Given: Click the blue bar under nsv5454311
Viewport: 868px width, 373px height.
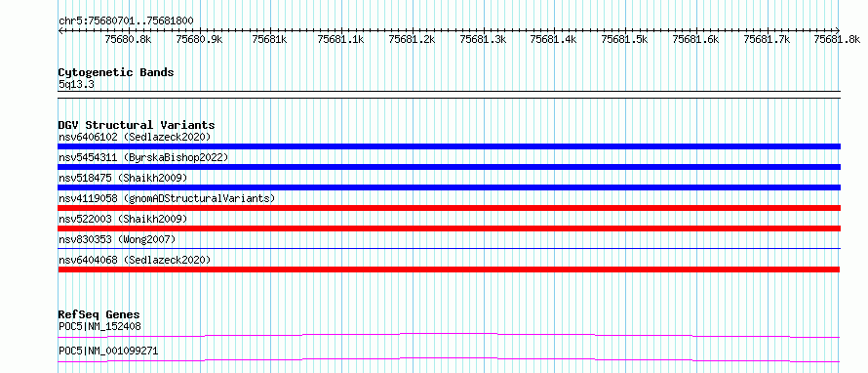Looking at the screenshot, I should point(449,167).
